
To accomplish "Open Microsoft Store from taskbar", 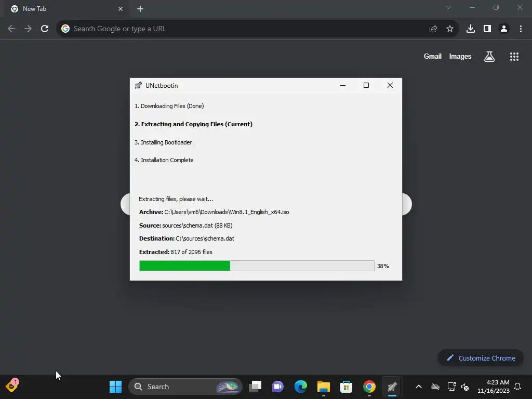I will tap(346, 387).
